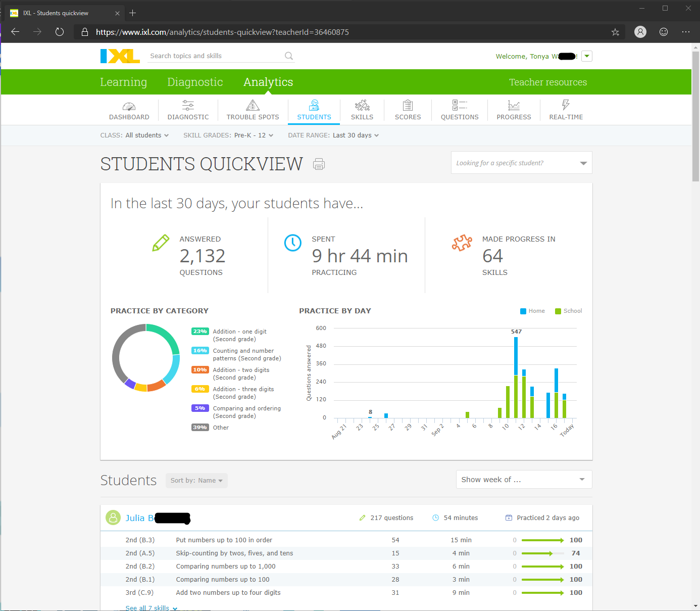Open skill 'Put numbers up to 100 in order'
The image size is (700, 611).
[x=224, y=540]
